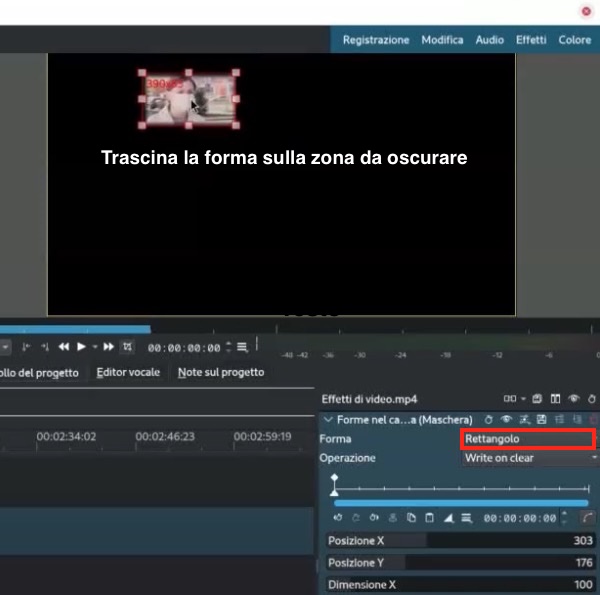Open presets icon on Forme nel canale alfa effect

(525, 420)
